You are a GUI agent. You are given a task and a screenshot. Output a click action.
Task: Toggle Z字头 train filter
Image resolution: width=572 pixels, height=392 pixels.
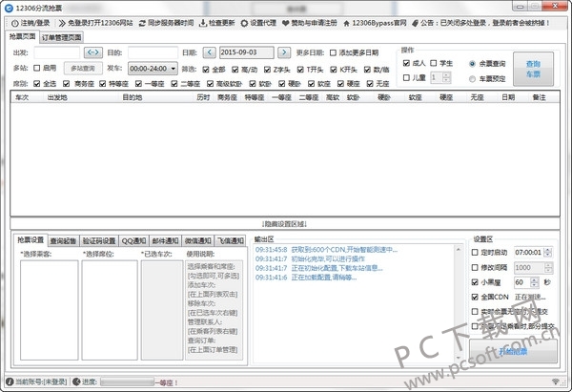click(267, 70)
